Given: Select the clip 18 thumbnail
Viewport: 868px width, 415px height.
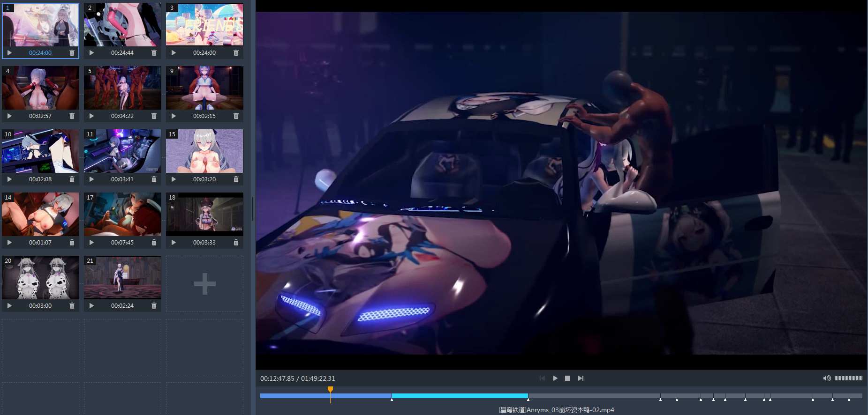Looking at the screenshot, I should click(x=204, y=214).
